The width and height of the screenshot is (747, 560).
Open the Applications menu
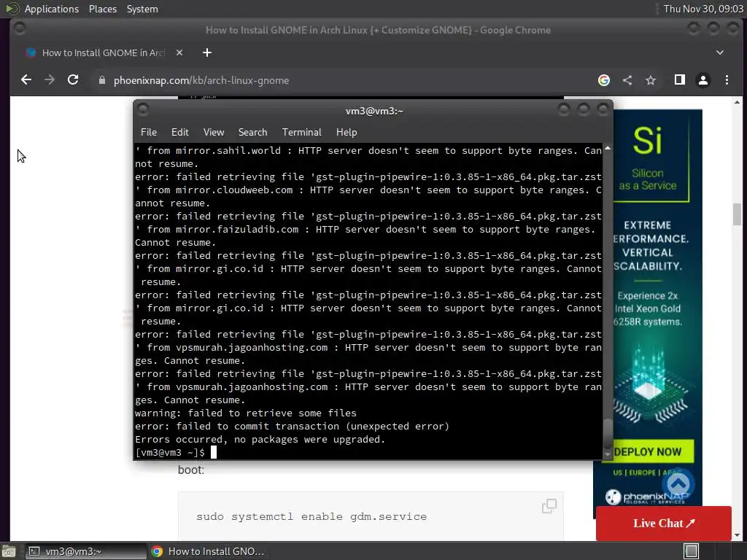tap(52, 9)
